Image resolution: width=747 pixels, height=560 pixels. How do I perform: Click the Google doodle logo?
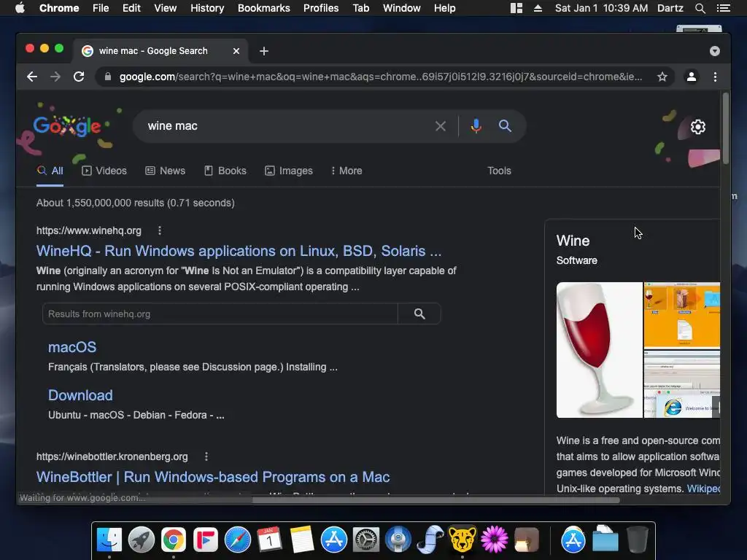coord(66,126)
